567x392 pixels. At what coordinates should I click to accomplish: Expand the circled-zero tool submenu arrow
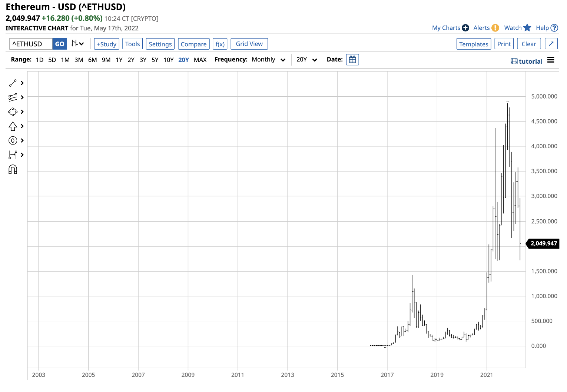pyautogui.click(x=22, y=140)
